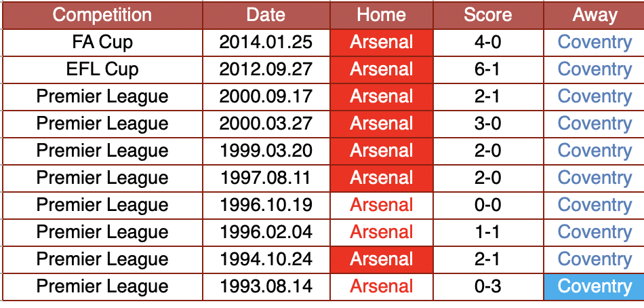Click the Home column header
Image resolution: width=644 pixels, height=308 pixels.
382,15
